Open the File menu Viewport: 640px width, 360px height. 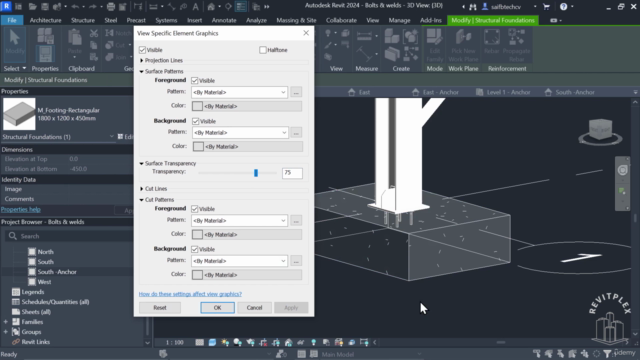tap(12, 20)
